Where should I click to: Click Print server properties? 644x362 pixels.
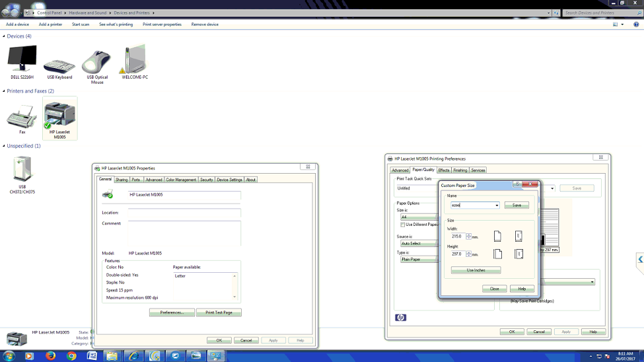[162, 24]
